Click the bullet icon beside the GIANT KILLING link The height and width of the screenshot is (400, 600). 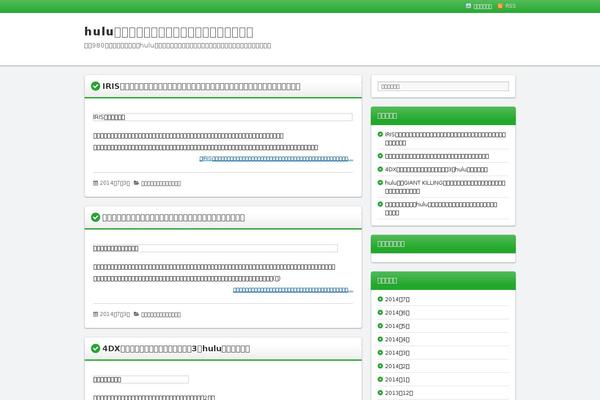click(380, 183)
